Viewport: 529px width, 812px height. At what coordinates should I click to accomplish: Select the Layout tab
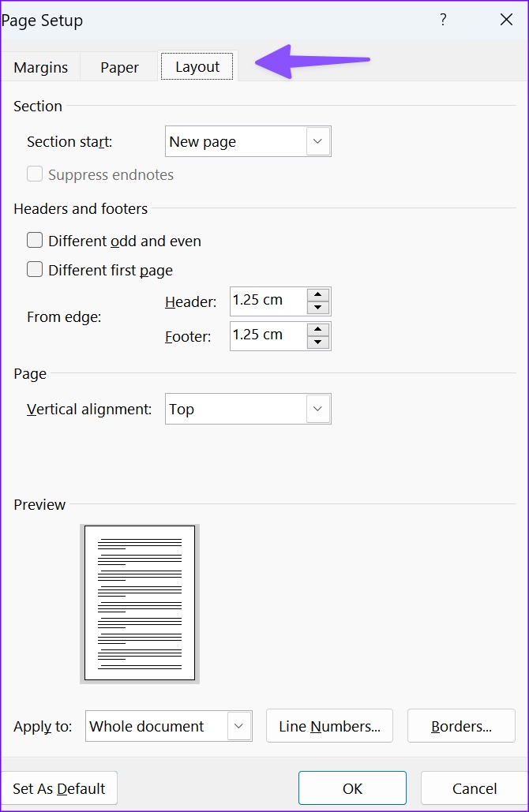point(197,67)
